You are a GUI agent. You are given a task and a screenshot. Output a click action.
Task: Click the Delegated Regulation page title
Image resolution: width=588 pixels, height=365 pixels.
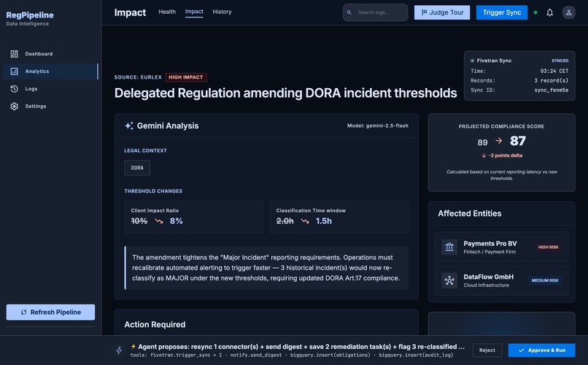click(x=285, y=93)
